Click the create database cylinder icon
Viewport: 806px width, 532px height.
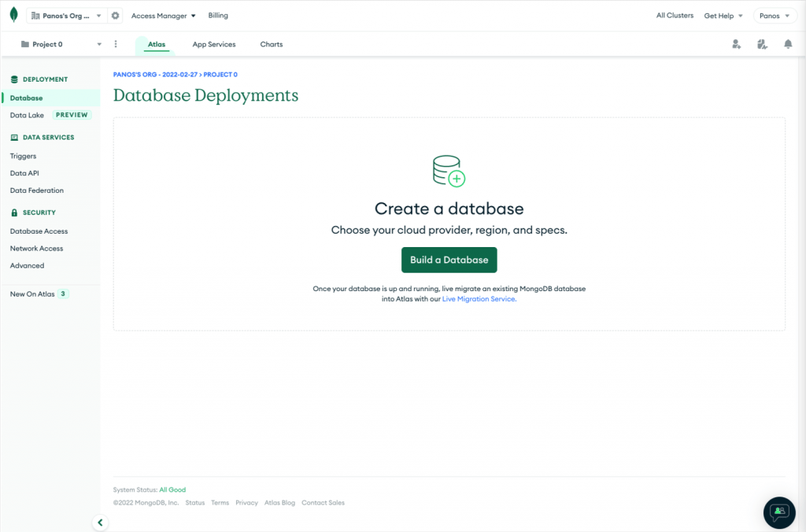point(449,171)
